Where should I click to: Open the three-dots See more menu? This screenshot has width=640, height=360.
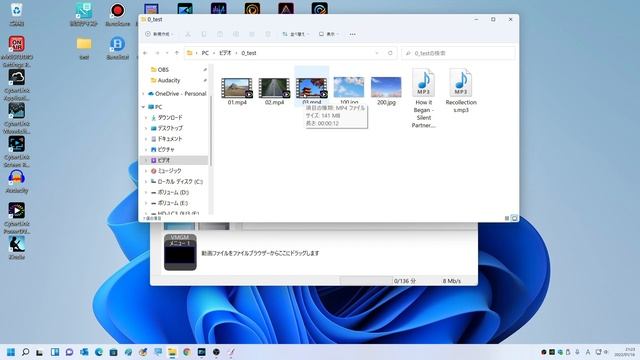tap(353, 34)
